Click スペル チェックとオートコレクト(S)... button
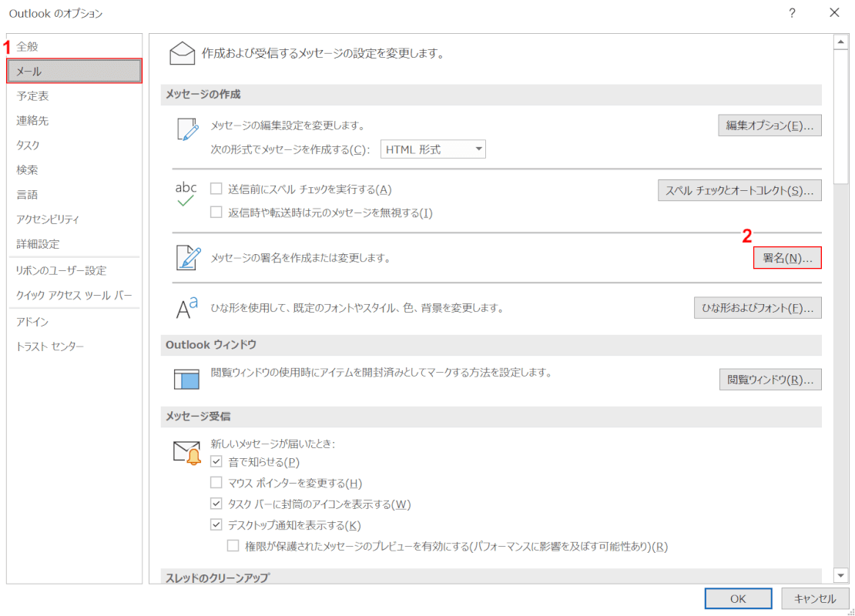 tap(739, 190)
